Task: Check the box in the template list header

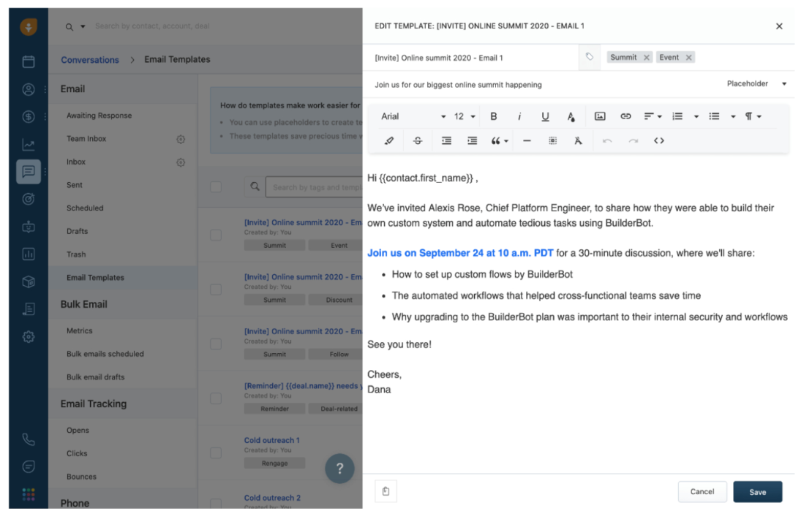Action: coord(216,187)
